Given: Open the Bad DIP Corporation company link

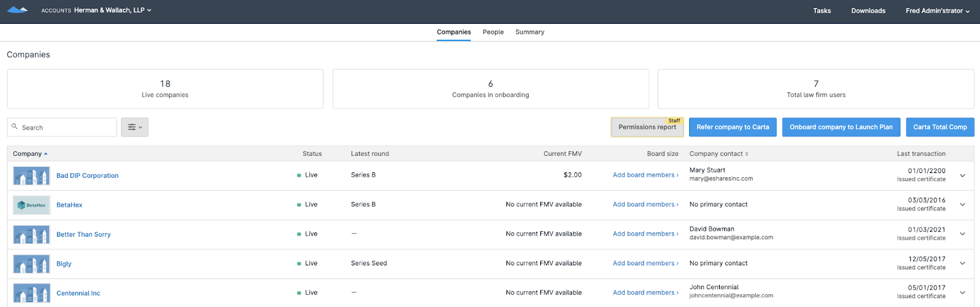Looking at the screenshot, I should (x=88, y=176).
